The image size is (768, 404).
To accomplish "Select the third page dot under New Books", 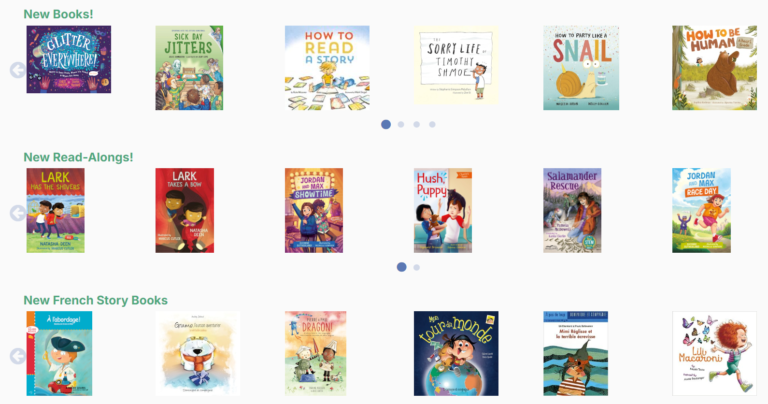I will coord(416,124).
